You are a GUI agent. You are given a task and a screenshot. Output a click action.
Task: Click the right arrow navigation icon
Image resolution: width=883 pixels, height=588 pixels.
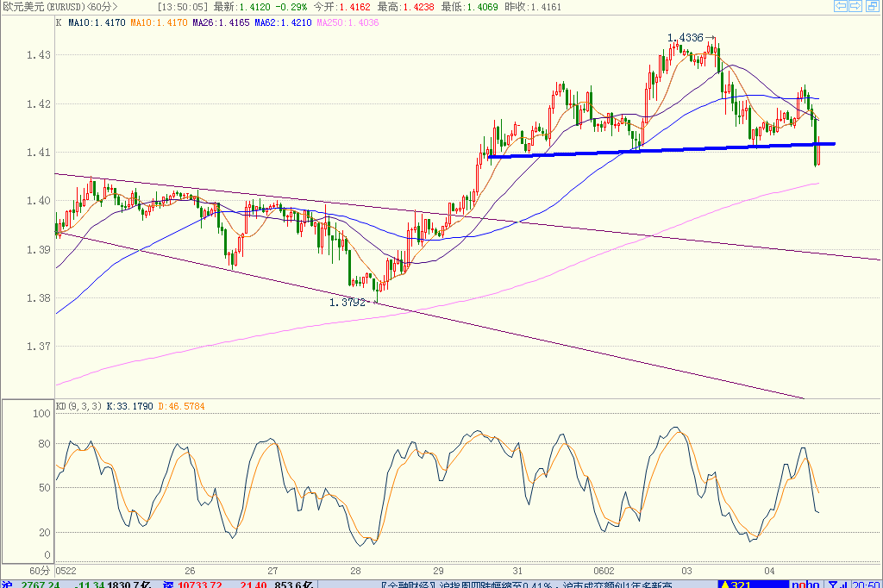855,6
